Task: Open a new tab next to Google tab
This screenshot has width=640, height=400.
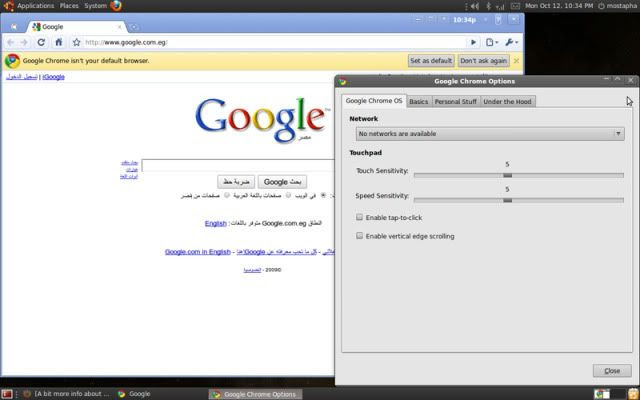Action: coord(134,27)
